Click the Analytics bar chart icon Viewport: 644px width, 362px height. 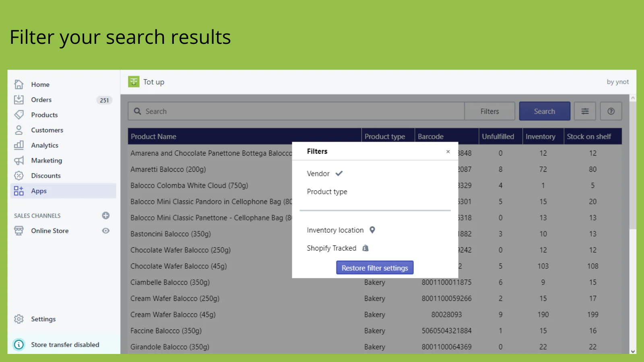(19, 145)
